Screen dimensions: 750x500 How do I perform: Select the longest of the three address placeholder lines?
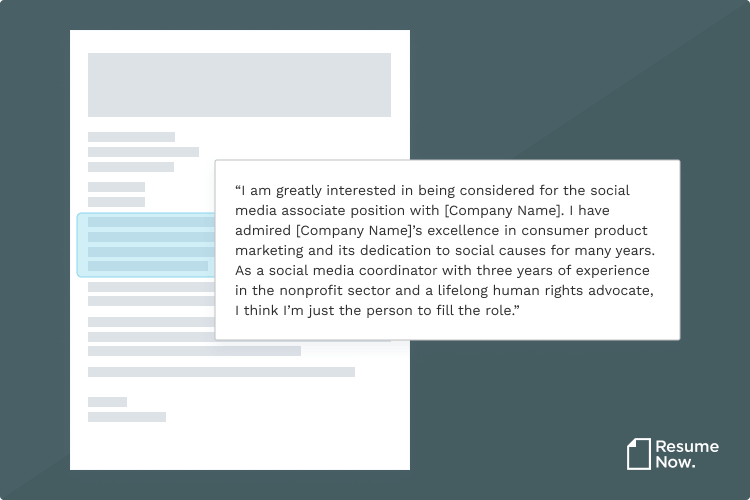(x=143, y=152)
